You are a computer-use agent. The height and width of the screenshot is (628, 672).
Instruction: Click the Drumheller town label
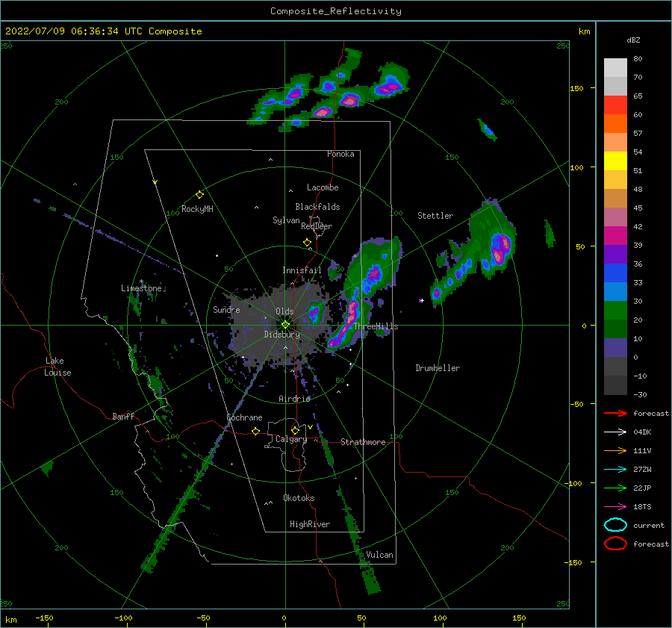coord(438,368)
